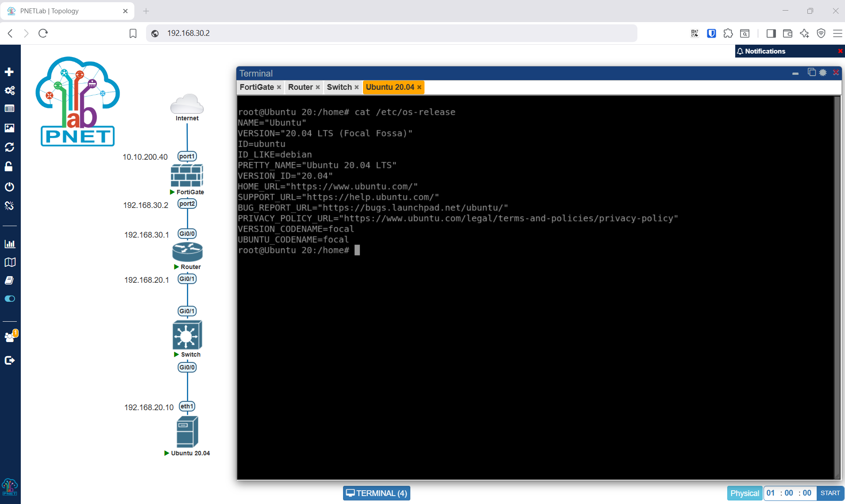Image resolution: width=845 pixels, height=504 pixels.
Task: Select the Ubuntu 20.04 terminal tab
Action: pos(390,87)
